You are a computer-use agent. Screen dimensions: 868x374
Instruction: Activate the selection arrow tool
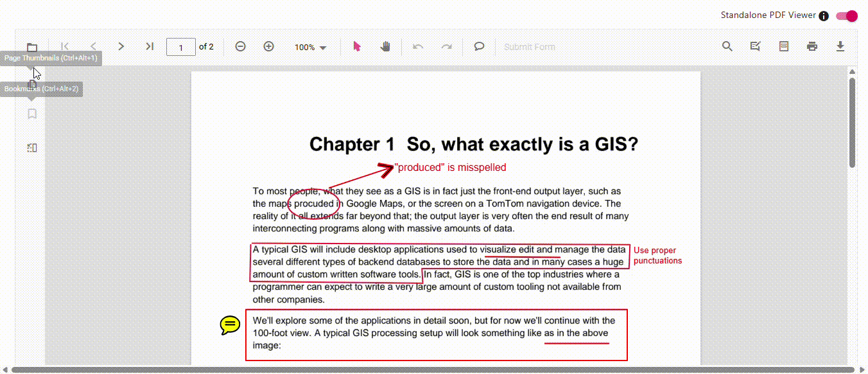(357, 46)
